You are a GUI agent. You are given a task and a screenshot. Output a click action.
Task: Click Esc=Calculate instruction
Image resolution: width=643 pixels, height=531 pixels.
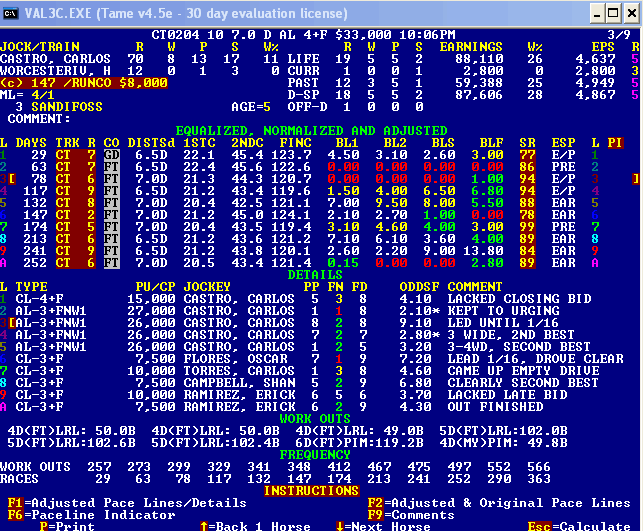click(579, 526)
